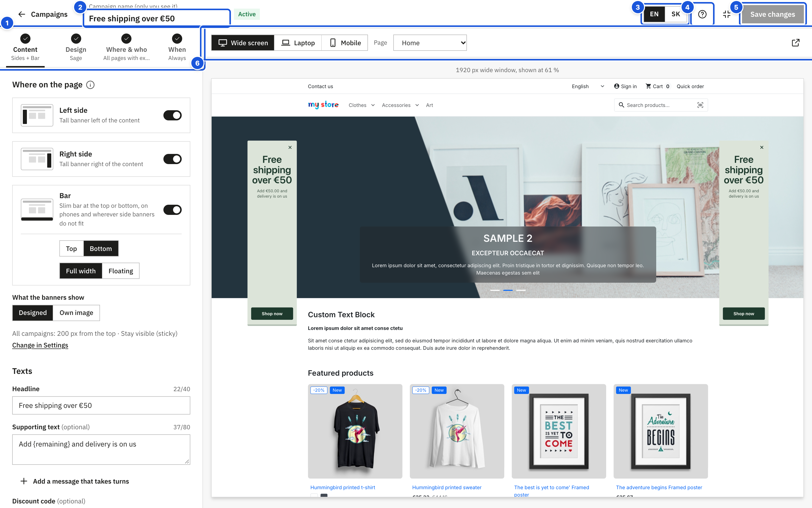Click the info icon beside Where on the page

90,85
